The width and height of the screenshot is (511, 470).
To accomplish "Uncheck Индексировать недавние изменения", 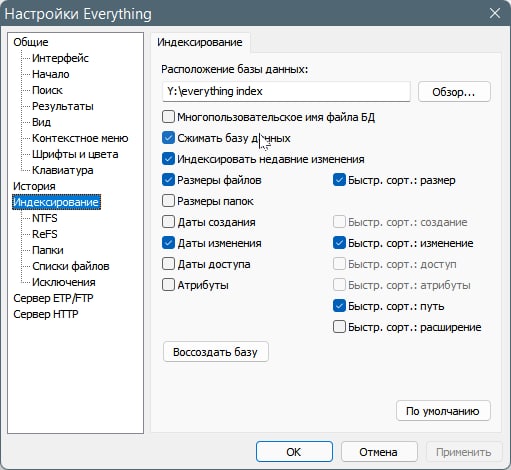I will pyautogui.click(x=168, y=159).
